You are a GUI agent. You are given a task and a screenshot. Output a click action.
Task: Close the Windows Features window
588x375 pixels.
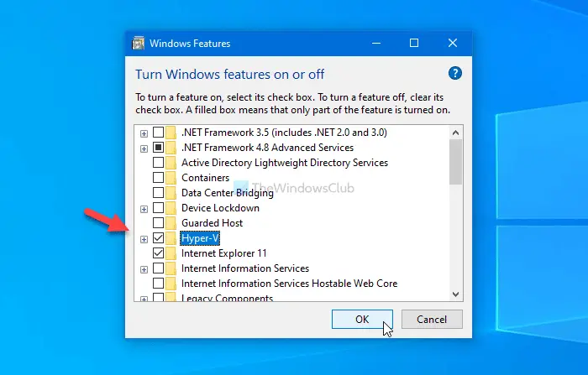(453, 44)
